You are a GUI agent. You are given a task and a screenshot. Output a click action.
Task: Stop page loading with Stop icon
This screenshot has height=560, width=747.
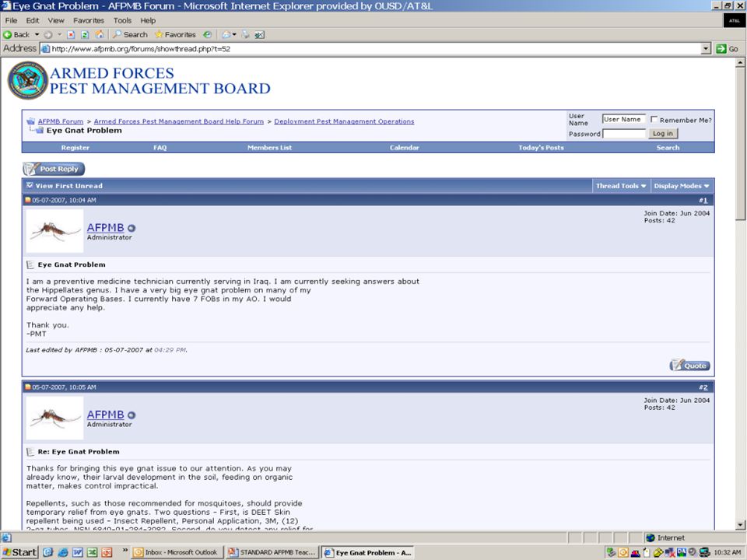(x=71, y=35)
